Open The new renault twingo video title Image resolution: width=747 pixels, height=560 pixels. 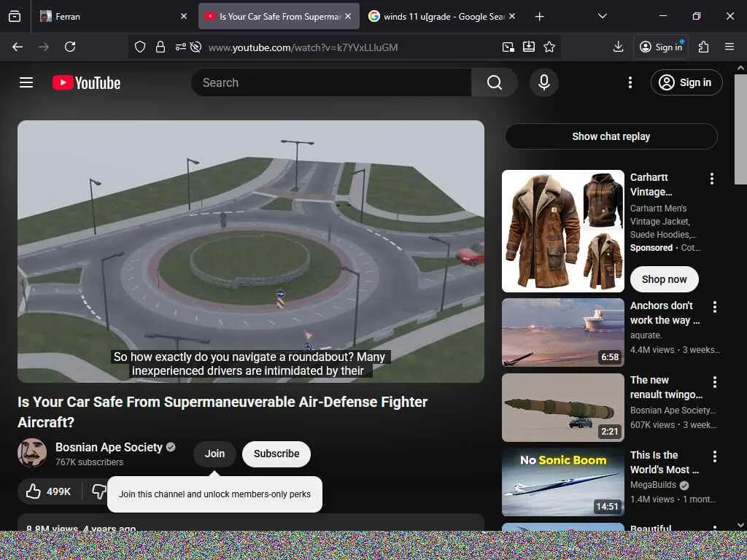666,387
